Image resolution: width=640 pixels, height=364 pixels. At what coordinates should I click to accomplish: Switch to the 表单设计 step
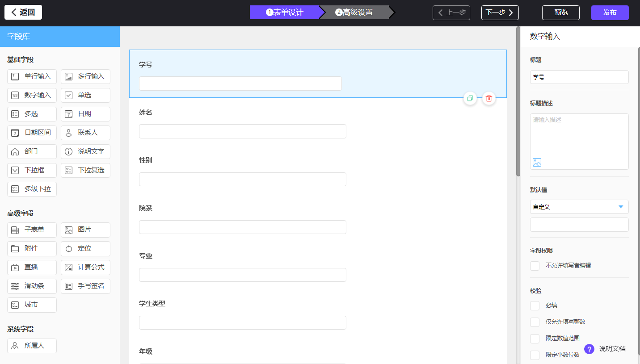point(285,13)
